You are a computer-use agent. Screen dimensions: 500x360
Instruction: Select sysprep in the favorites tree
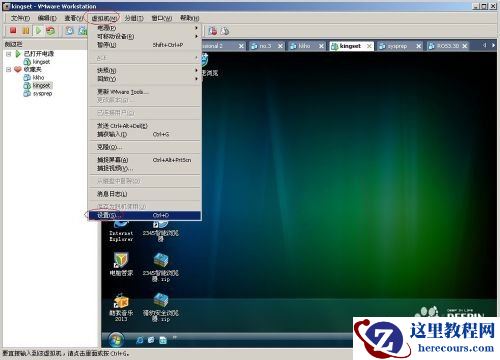click(42, 94)
